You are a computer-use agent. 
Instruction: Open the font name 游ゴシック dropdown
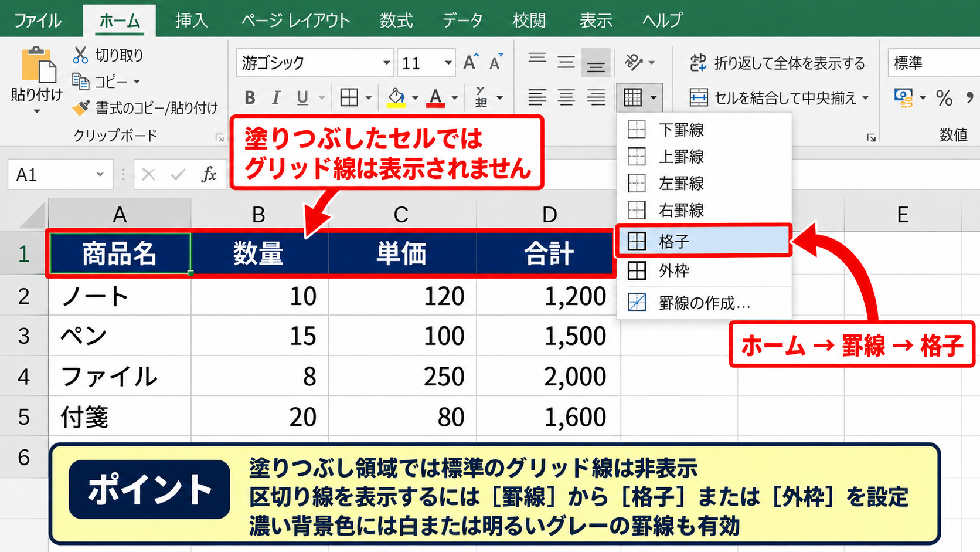[386, 63]
